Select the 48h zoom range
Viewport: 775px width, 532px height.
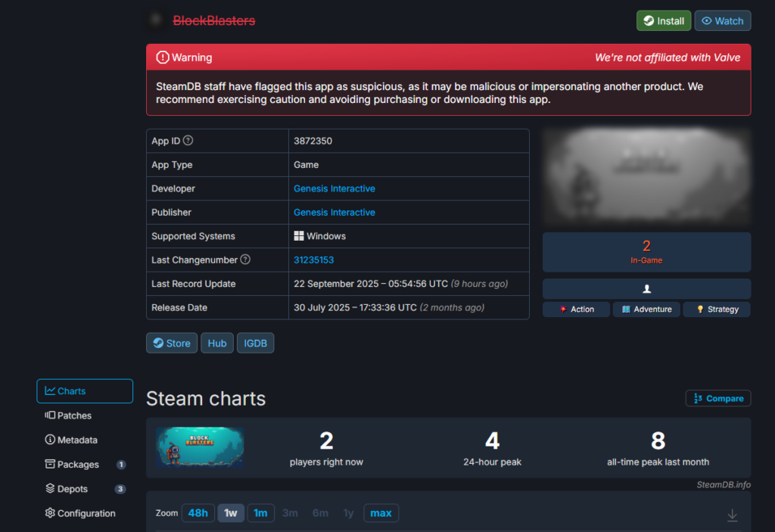[198, 513]
